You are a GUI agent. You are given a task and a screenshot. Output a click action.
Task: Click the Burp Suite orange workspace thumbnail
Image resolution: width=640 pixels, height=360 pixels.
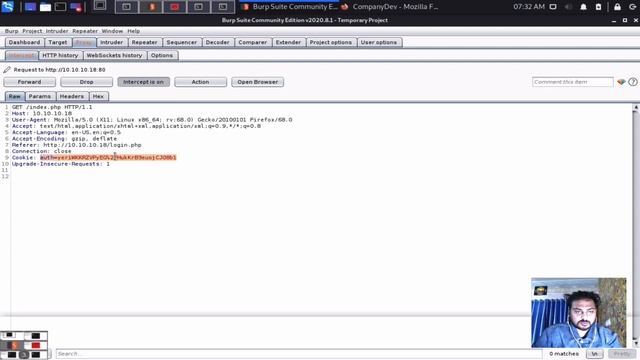(151, 7)
